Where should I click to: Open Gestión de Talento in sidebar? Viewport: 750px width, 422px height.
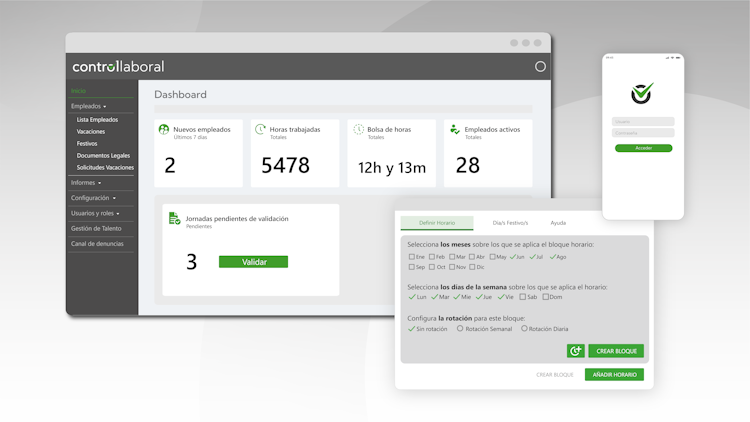96,229
